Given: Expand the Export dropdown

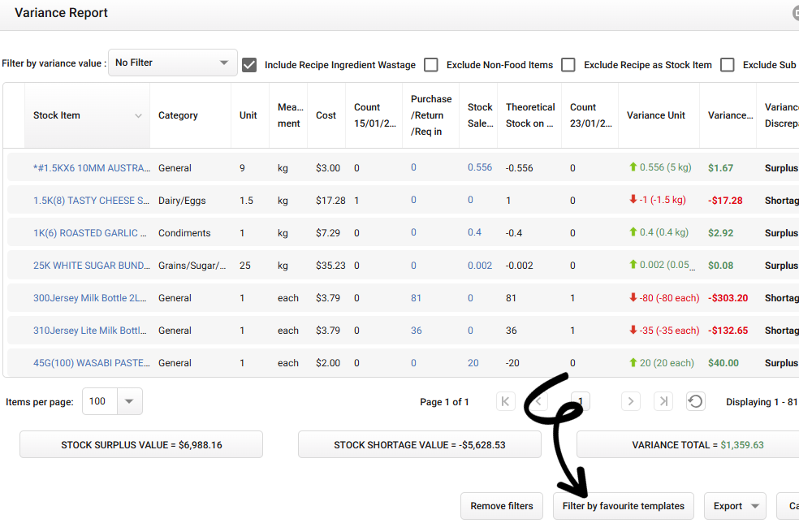Looking at the screenshot, I should pos(734,505).
